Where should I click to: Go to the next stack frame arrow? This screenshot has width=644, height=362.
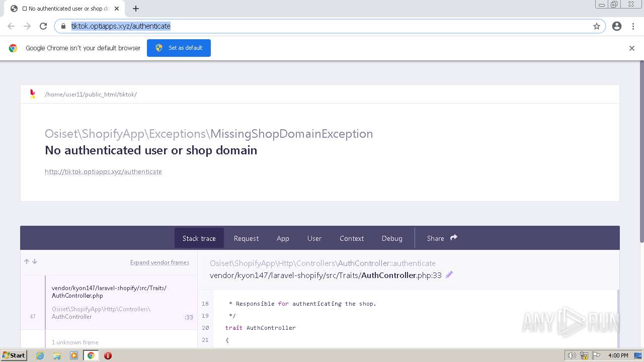(35, 261)
